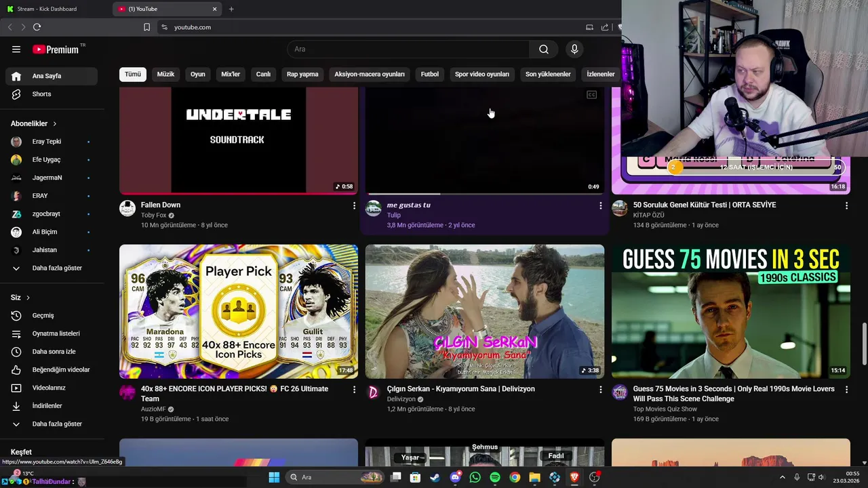Open Spotify from the taskbar
868x488 pixels.
pyautogui.click(x=495, y=477)
